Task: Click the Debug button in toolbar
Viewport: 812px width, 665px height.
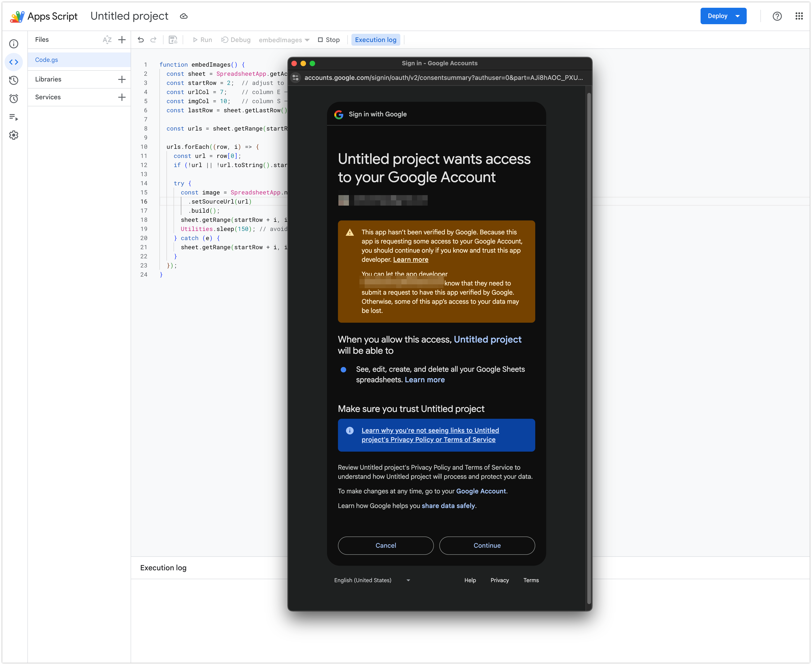Action: pos(236,40)
